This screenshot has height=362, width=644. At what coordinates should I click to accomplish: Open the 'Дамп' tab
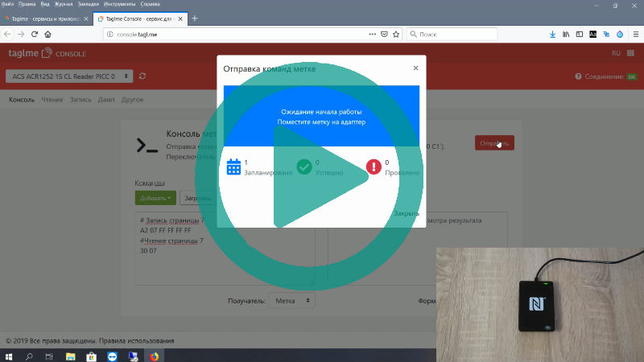coord(106,100)
